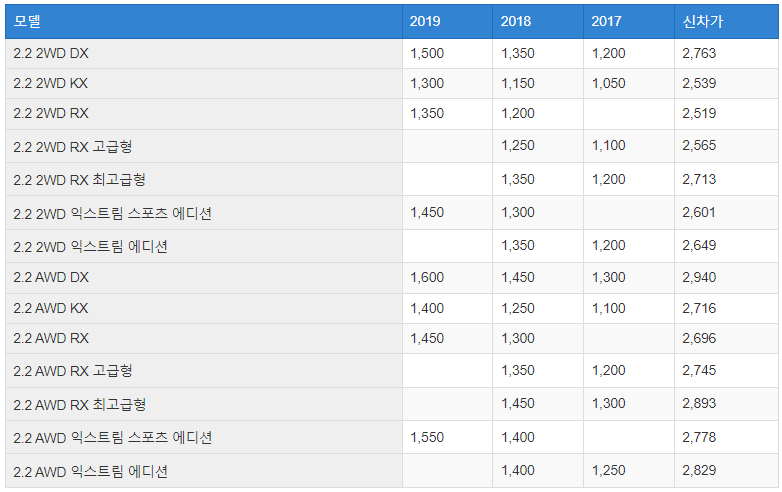
Task: Select the model name 2.2 2WD DX
Action: [51, 53]
